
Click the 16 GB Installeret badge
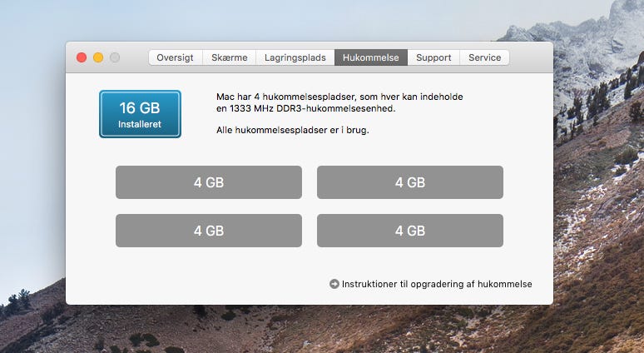(140, 114)
